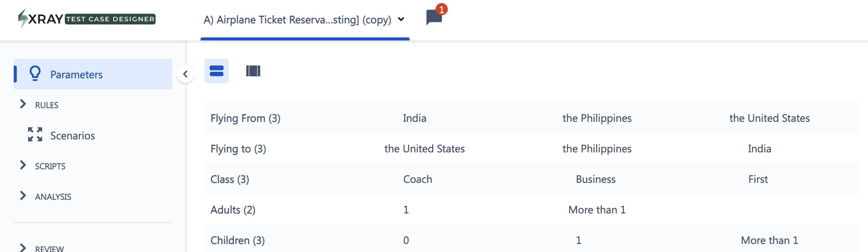Viewport: 868px width, 252px height.
Task: Open the Airplane Ticket model dropdown
Action: (304, 19)
